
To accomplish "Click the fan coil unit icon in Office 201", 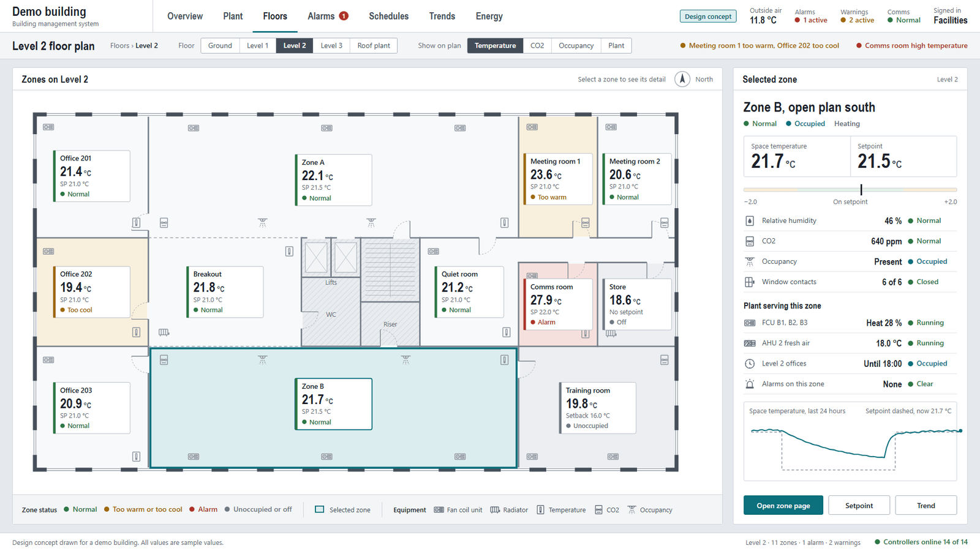I will coord(48,127).
